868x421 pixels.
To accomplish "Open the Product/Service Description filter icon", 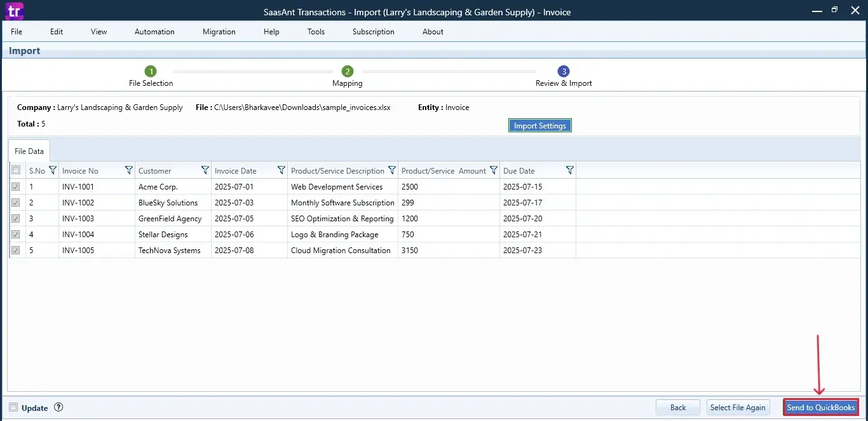I will 392,170.
